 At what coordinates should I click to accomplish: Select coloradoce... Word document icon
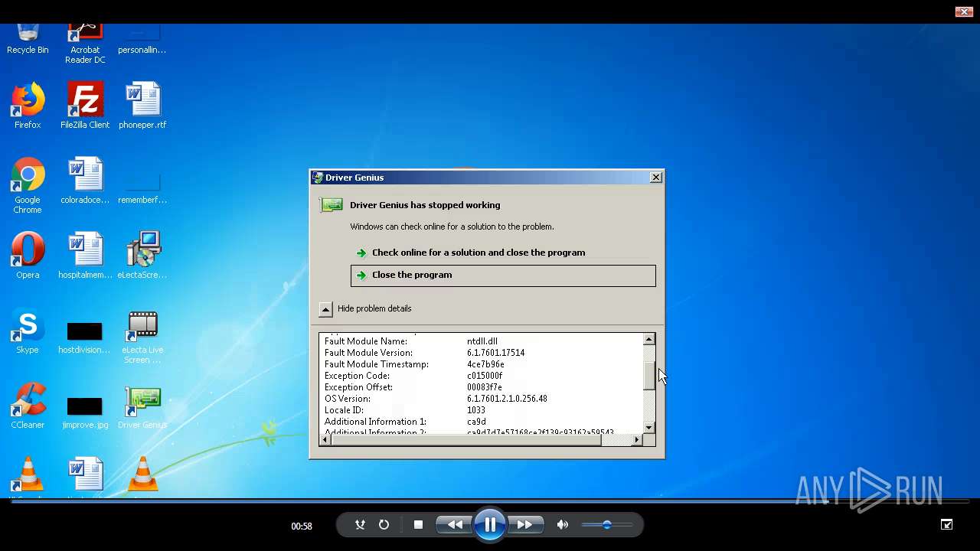(x=85, y=181)
